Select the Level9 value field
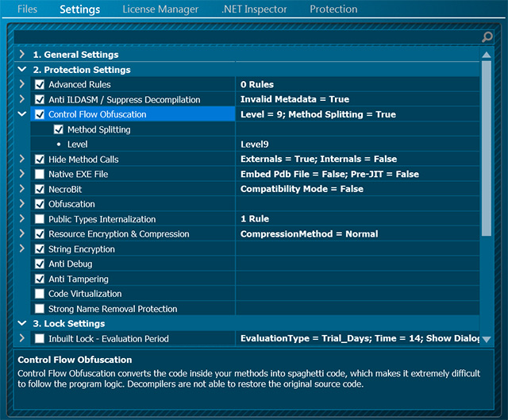The image size is (508, 420). pyautogui.click(x=357, y=144)
